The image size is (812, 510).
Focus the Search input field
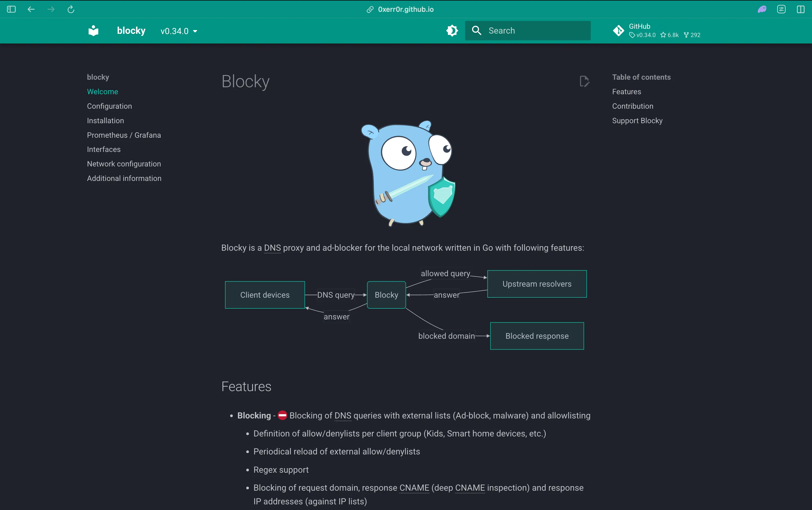pyautogui.click(x=528, y=31)
